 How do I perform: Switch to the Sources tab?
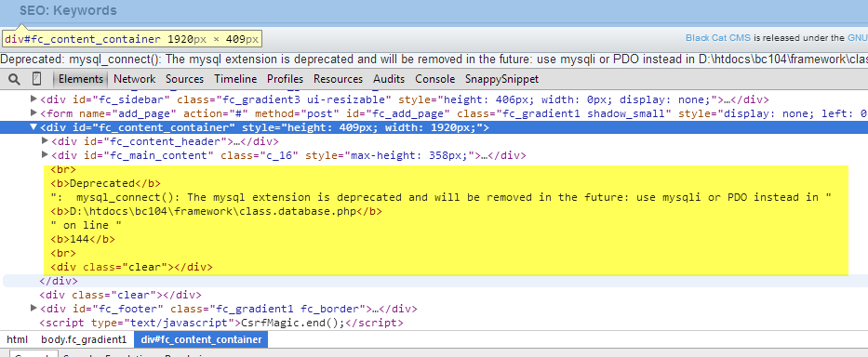coord(185,79)
